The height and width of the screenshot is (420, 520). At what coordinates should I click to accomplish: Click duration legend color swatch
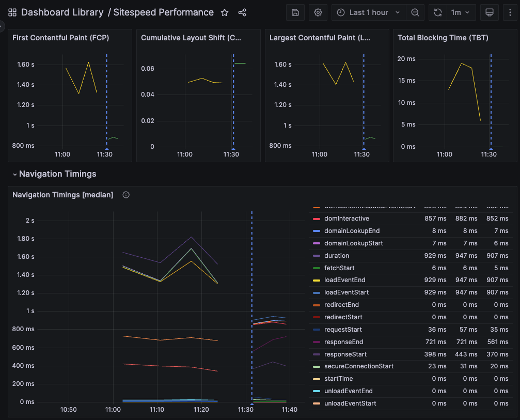pyautogui.click(x=317, y=256)
